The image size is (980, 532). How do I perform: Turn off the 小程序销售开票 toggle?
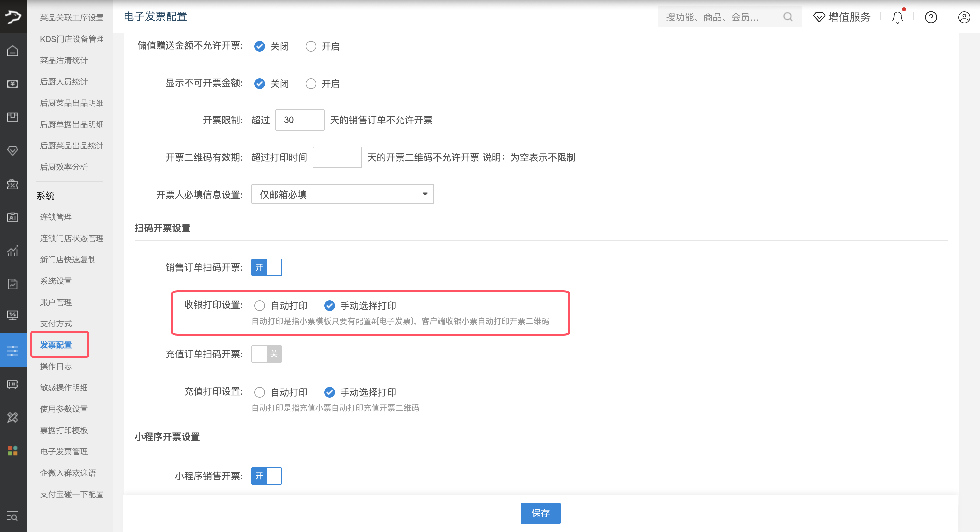266,476
